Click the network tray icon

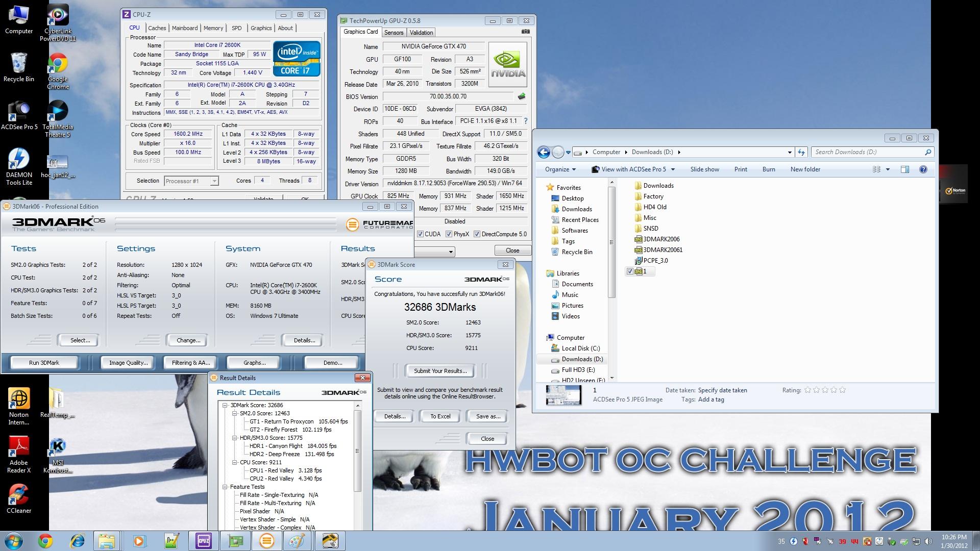click(x=916, y=541)
